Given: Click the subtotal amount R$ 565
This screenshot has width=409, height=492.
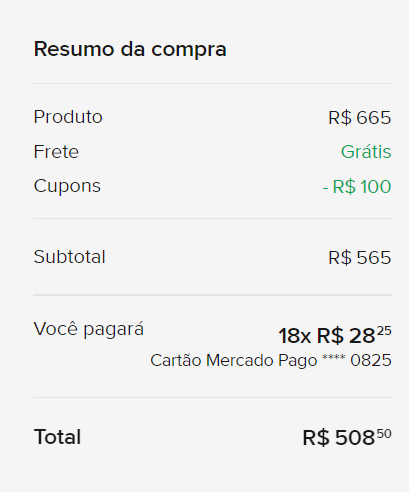Looking at the screenshot, I should coord(360,258).
